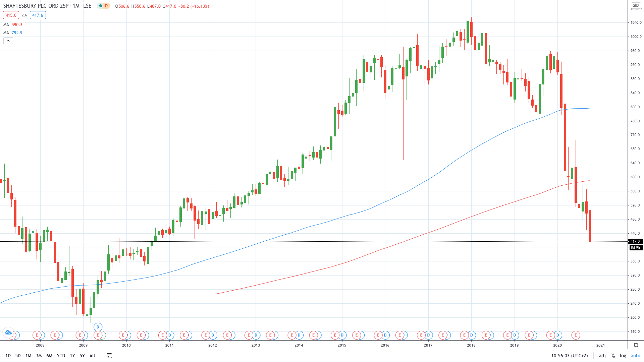
Task: Toggle the log scale option
Action: (x=623, y=356)
